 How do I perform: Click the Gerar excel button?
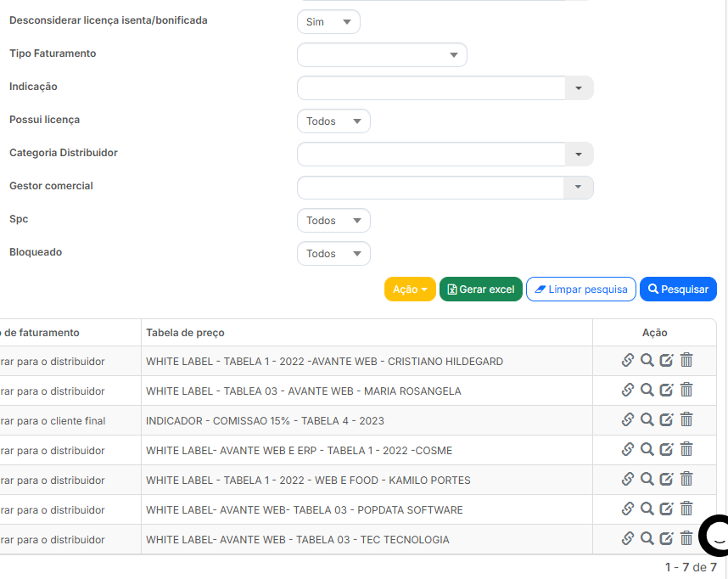coord(480,289)
